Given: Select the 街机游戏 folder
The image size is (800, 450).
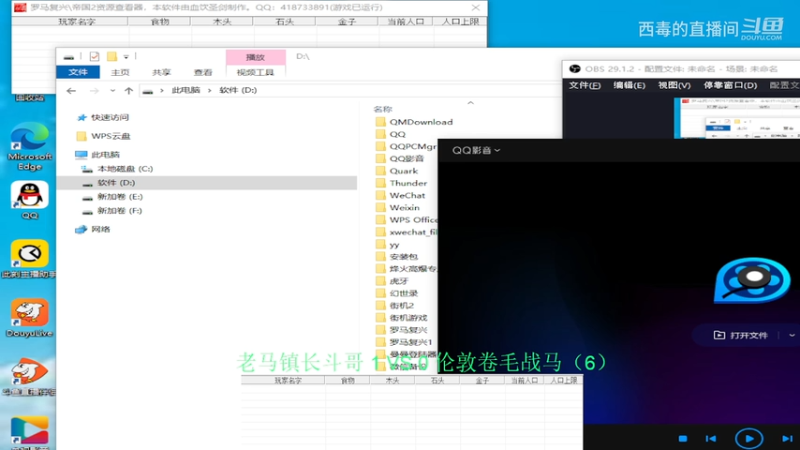Looking at the screenshot, I should [x=408, y=318].
